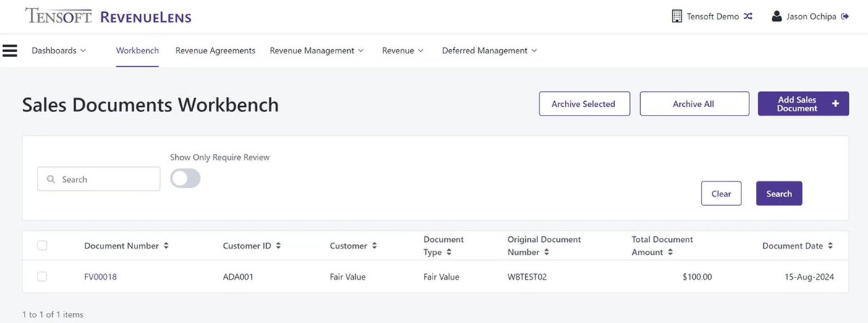Expand the Revenue dropdown menu
The height and width of the screenshot is (323, 868).
pos(402,51)
